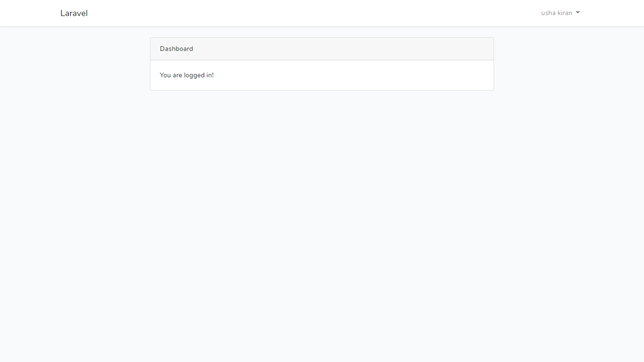Expand the account dropdown via its triangle

[x=578, y=13]
